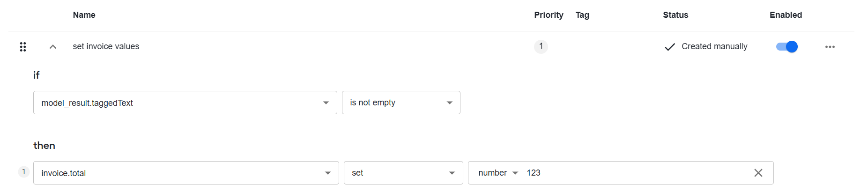
Task: Disable the 'set invoice values' rule toggle
Action: (x=787, y=46)
